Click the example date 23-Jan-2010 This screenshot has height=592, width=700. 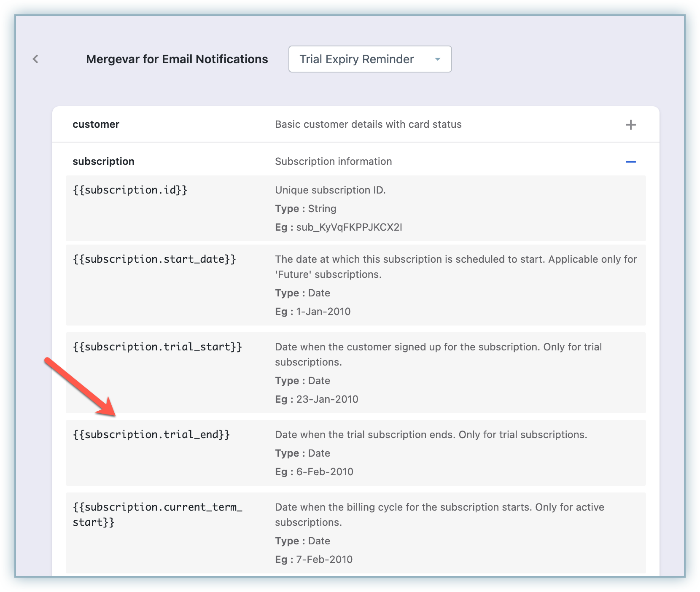[x=327, y=399]
